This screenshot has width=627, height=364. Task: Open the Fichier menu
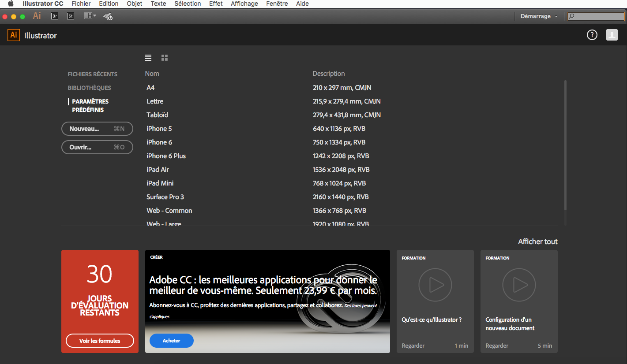point(81,4)
